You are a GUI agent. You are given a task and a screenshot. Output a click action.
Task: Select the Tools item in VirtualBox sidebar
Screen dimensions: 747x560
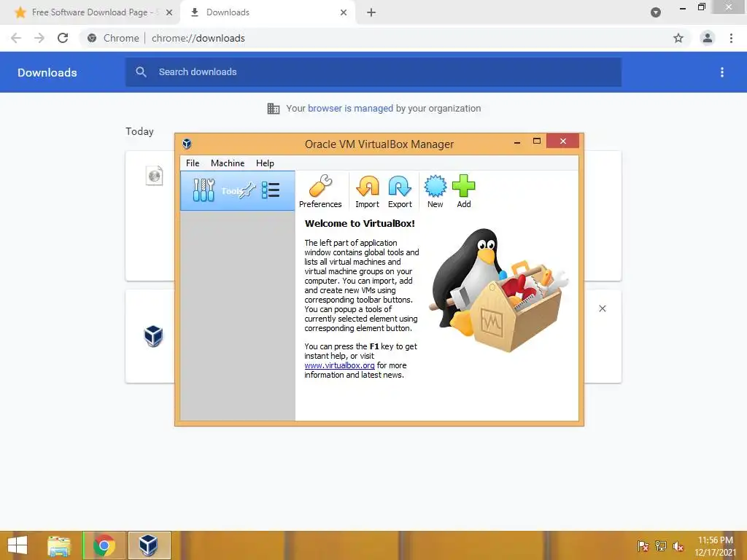tap(237, 191)
